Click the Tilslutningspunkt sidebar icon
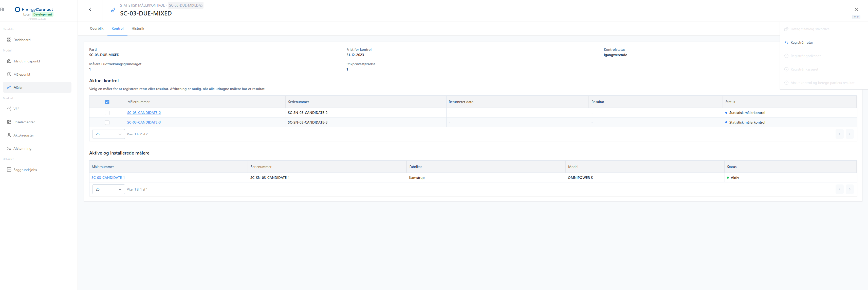868x290 pixels. click(x=9, y=61)
